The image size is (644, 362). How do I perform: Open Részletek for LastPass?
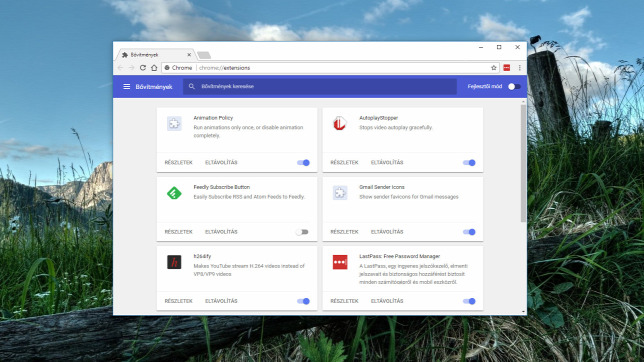[344, 301]
